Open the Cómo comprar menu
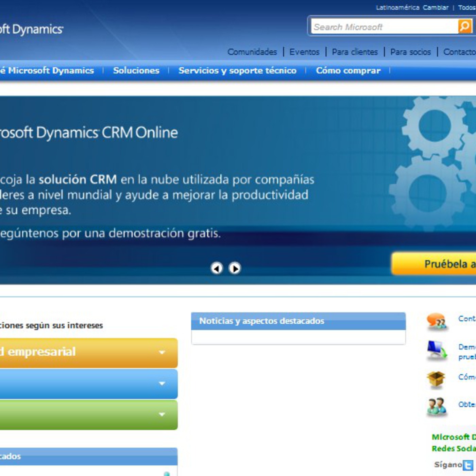This screenshot has height=476, width=476. pos(348,70)
